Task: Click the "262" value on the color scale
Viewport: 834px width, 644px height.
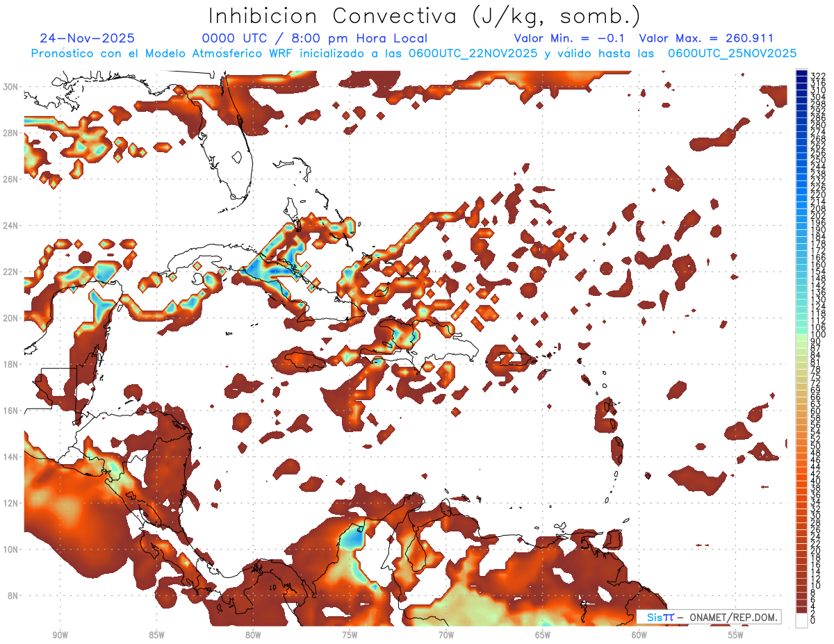Action: (x=817, y=146)
